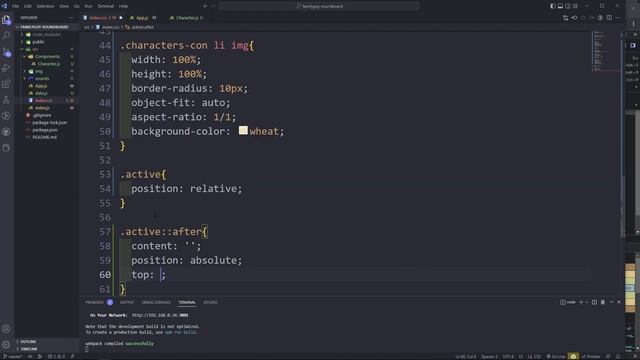The width and height of the screenshot is (640, 360).
Task: Switch to the GitLens panel tab
Action: click(210, 302)
